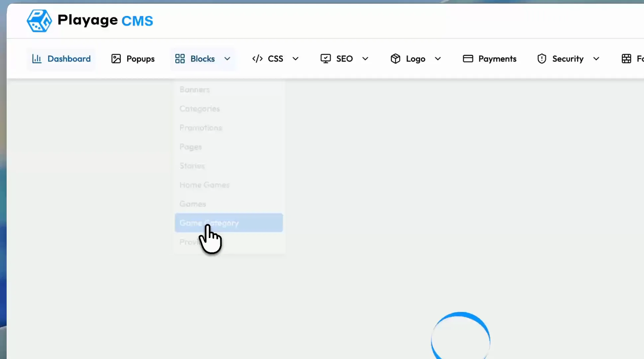This screenshot has height=359, width=644.
Task: Select Games in the Blocks menu
Action: [229, 204]
